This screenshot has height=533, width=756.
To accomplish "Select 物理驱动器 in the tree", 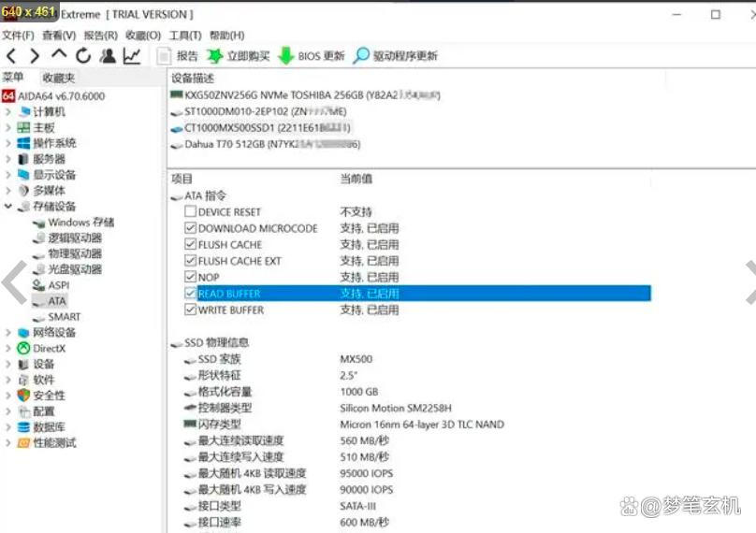I will (x=67, y=254).
